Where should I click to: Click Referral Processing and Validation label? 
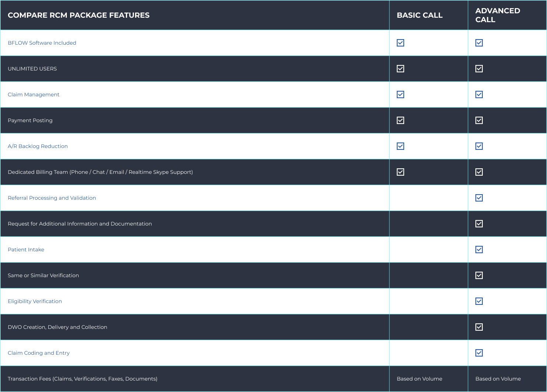coord(52,198)
